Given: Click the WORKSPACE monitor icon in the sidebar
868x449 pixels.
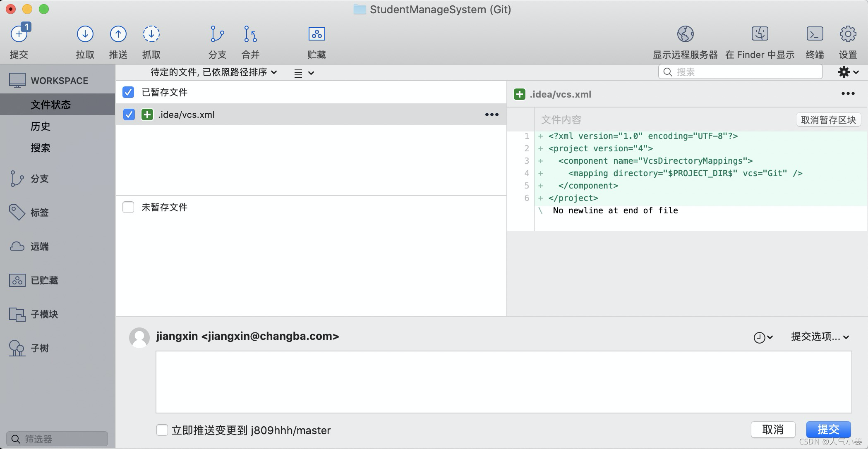Looking at the screenshot, I should (x=17, y=81).
